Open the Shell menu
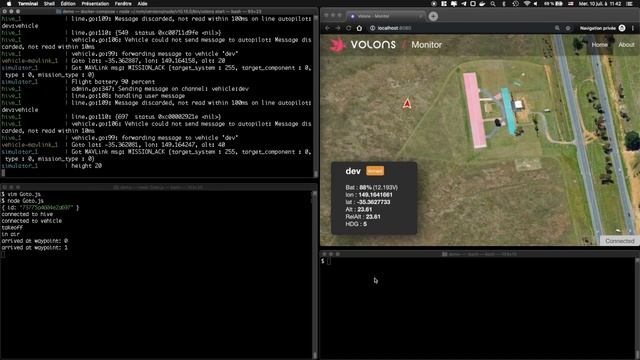640x360 pixels. (x=49, y=4)
